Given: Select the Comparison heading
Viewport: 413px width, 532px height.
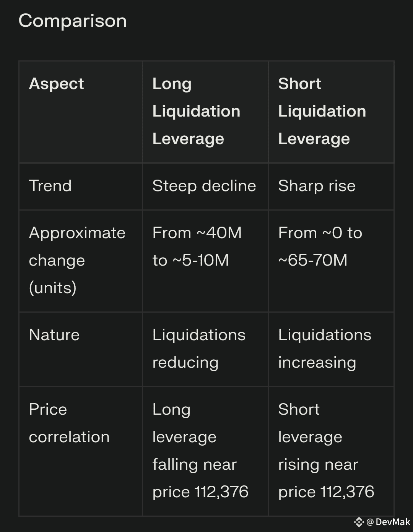Looking at the screenshot, I should point(73,21).
